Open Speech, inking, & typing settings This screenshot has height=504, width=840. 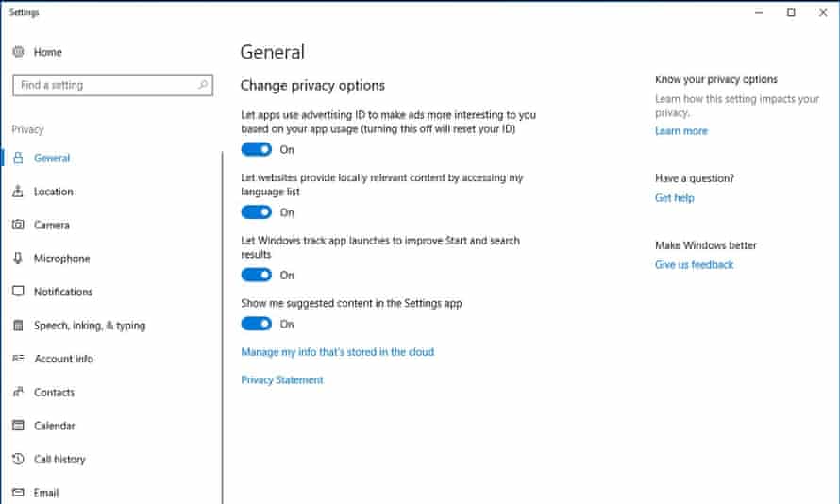90,326
